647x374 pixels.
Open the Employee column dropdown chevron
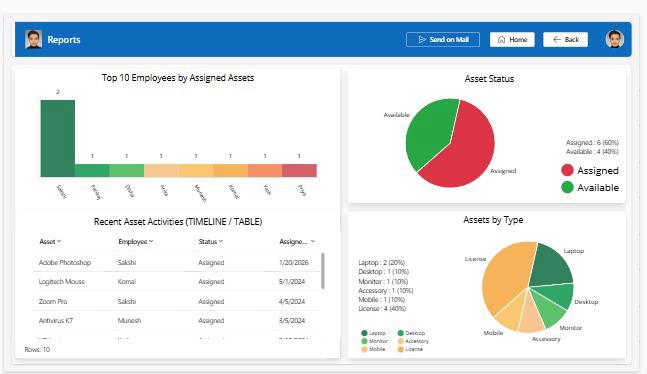pos(151,241)
